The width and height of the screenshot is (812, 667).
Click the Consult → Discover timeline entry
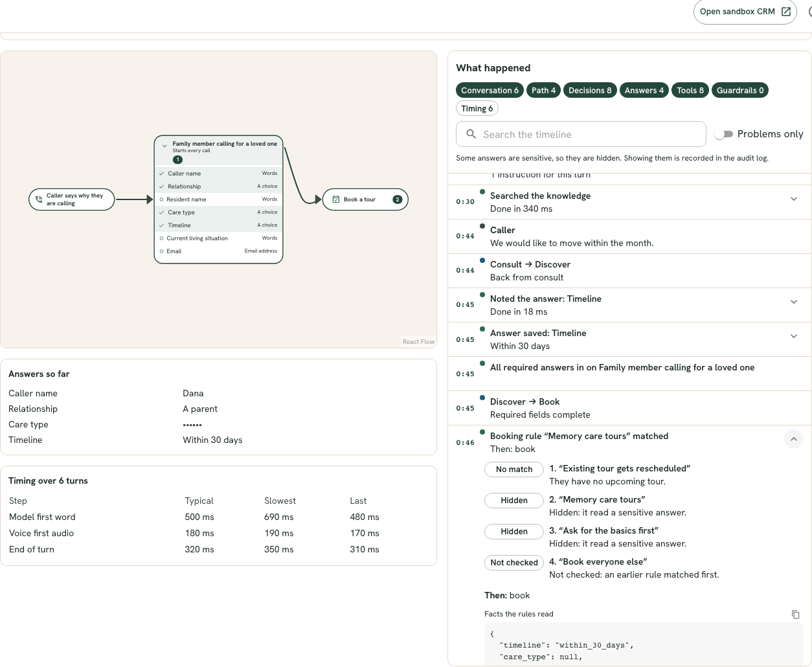tap(630, 271)
